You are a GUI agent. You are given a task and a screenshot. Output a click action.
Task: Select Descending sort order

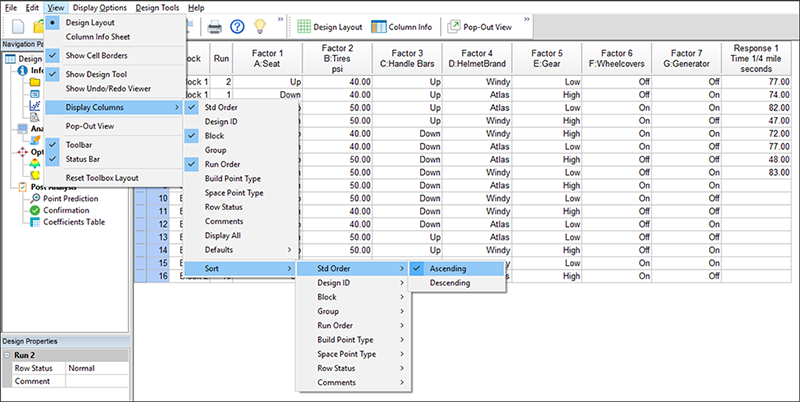[x=449, y=283]
